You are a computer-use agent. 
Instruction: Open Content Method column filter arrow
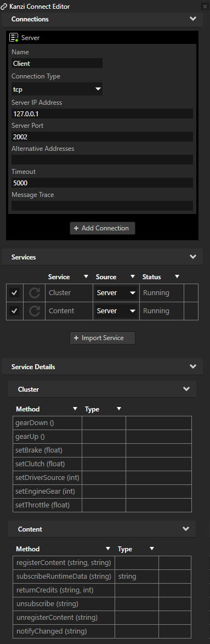[108, 549]
